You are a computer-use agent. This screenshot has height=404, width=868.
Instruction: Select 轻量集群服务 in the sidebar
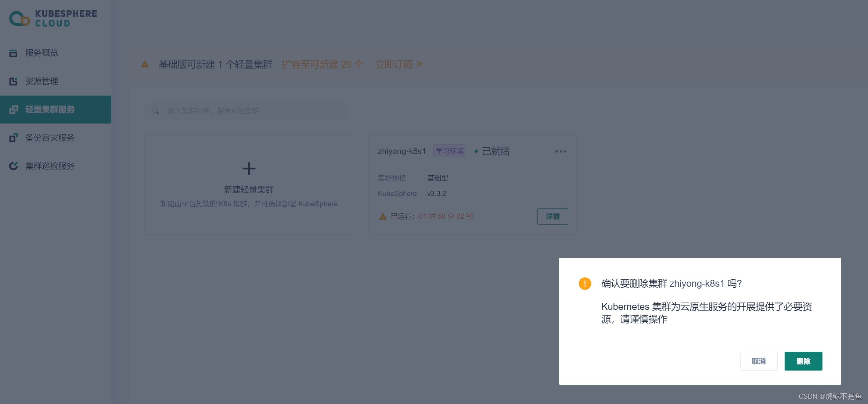(x=55, y=110)
